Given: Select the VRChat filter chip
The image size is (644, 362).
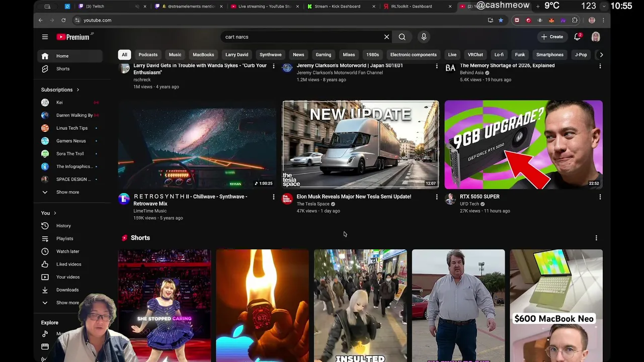Looking at the screenshot, I should click(x=475, y=55).
